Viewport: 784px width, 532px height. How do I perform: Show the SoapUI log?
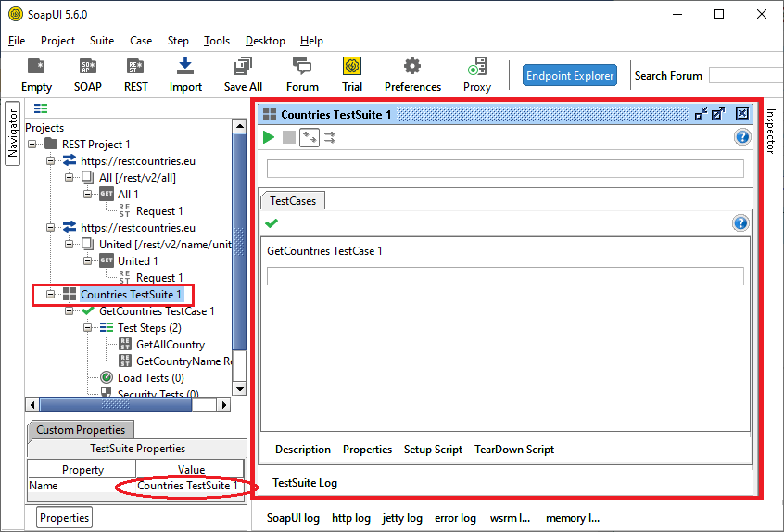point(293,518)
